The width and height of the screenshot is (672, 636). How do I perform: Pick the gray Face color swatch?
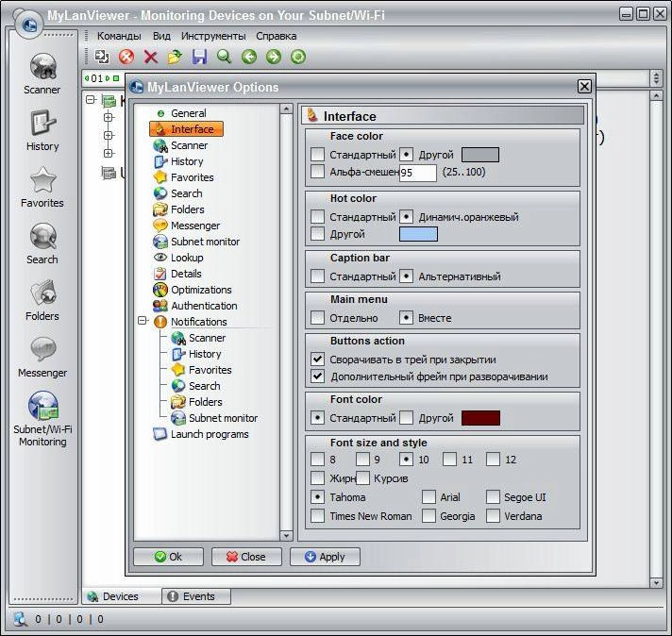(x=480, y=155)
